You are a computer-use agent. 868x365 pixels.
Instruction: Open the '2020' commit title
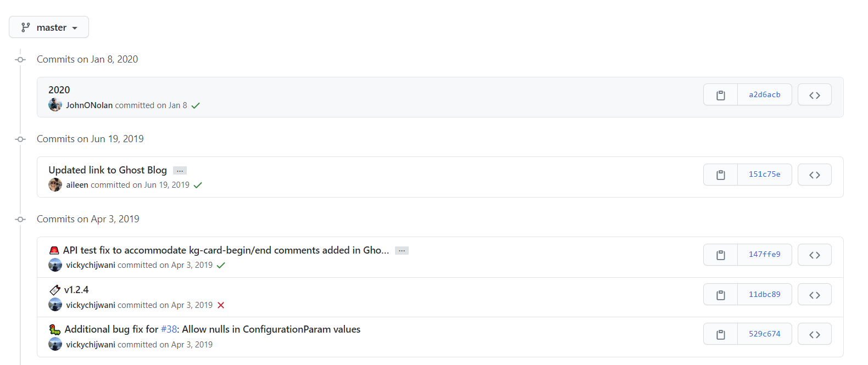coord(59,90)
